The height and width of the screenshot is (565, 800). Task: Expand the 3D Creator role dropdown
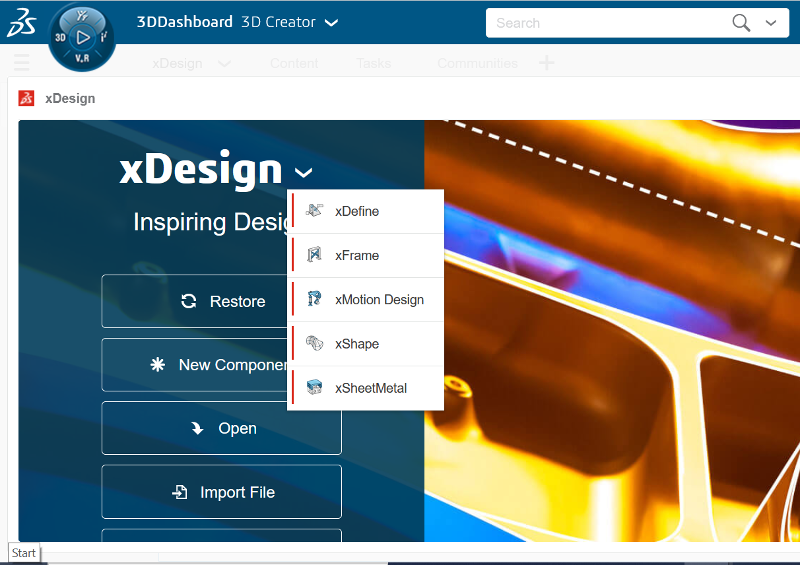(x=331, y=22)
